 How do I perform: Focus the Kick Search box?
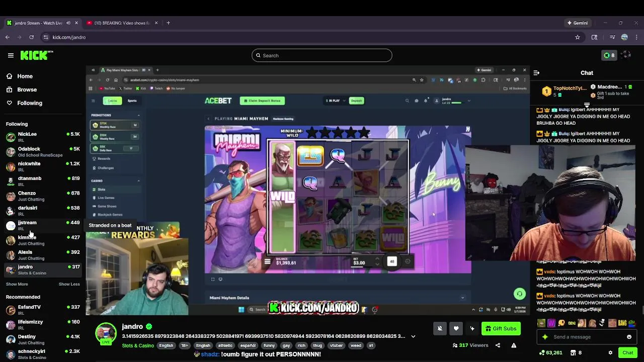pos(322,55)
